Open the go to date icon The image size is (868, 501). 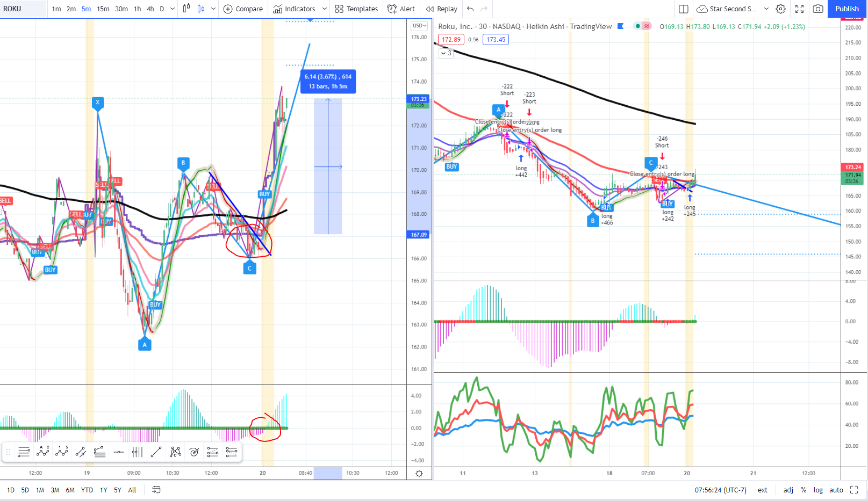(x=156, y=490)
